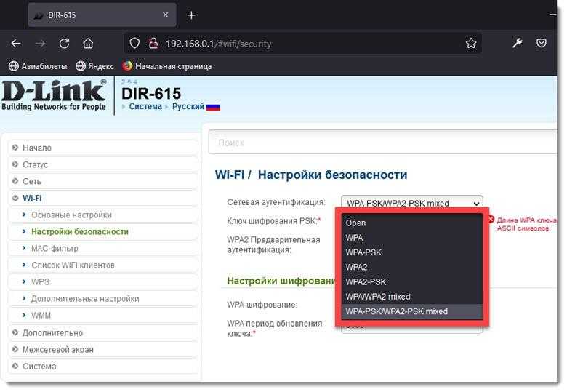This screenshot has height=392, width=567.
Task: Open the Начало sidebar section
Action: click(103, 148)
